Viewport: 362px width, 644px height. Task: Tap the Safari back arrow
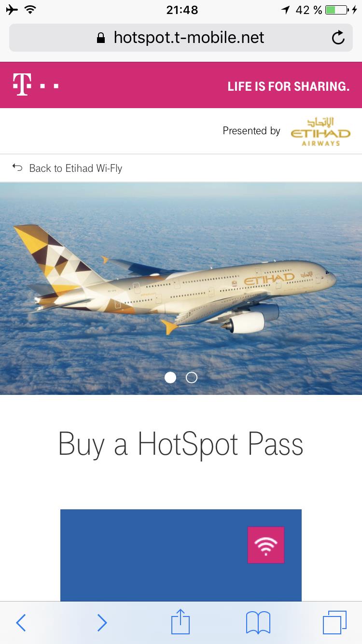[21, 622]
